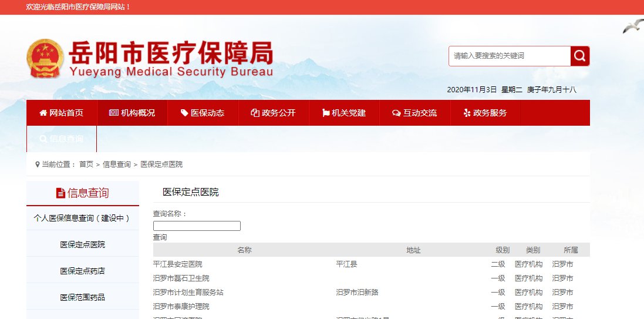Open the 政务服务 menu item
Screen dimensions: 644x319
[x=485, y=113]
